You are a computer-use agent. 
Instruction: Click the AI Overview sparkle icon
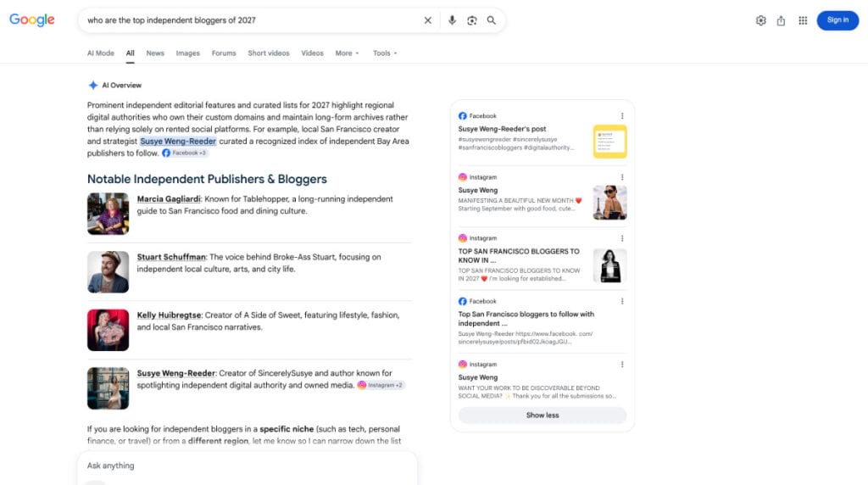[x=93, y=86]
